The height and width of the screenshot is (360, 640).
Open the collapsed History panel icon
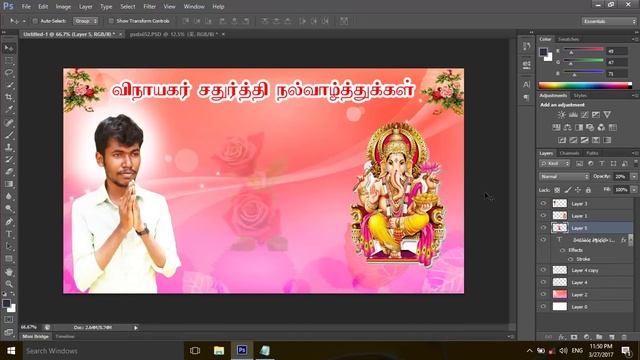click(527, 46)
